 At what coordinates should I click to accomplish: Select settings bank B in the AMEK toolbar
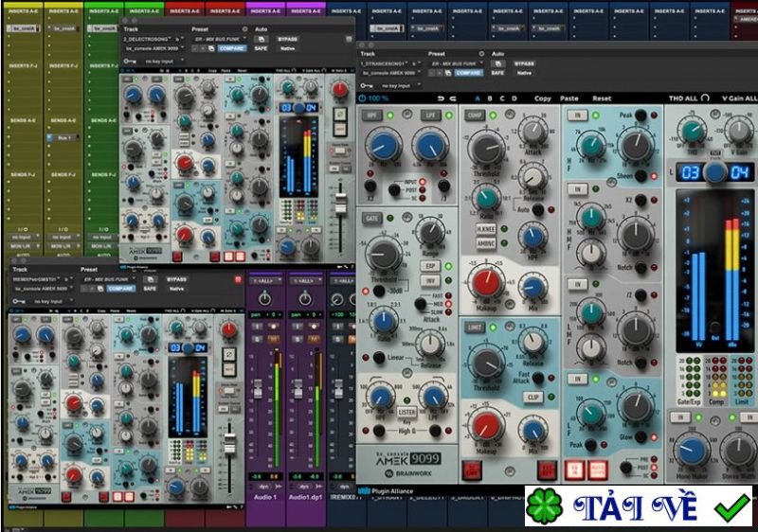pos(489,98)
